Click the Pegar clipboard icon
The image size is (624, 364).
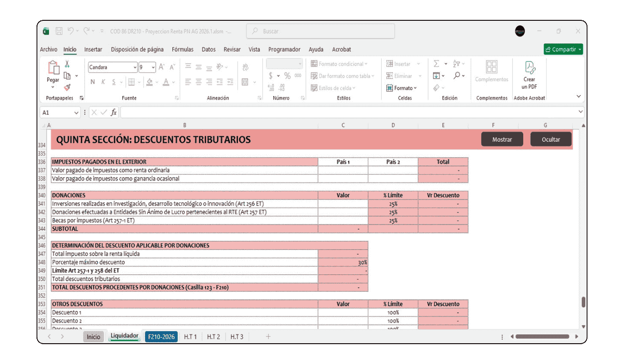53,68
